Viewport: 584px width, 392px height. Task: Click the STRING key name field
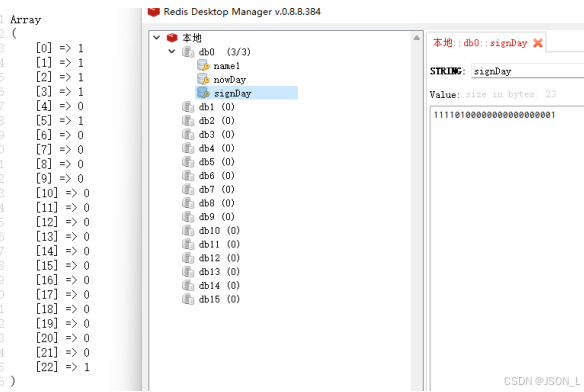click(x=527, y=71)
